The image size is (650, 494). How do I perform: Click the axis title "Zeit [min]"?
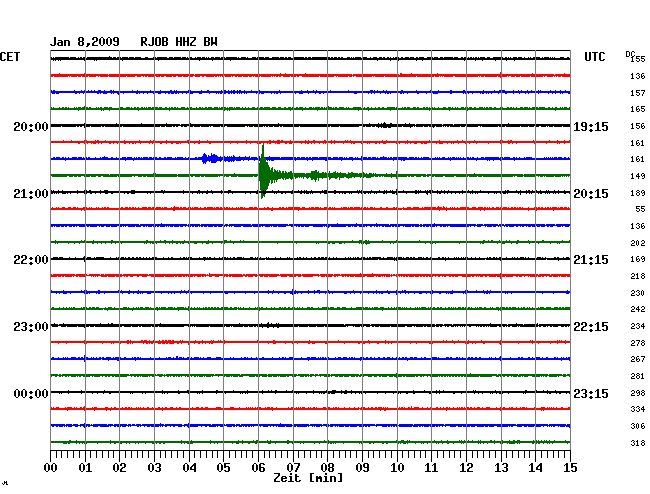tap(308, 478)
